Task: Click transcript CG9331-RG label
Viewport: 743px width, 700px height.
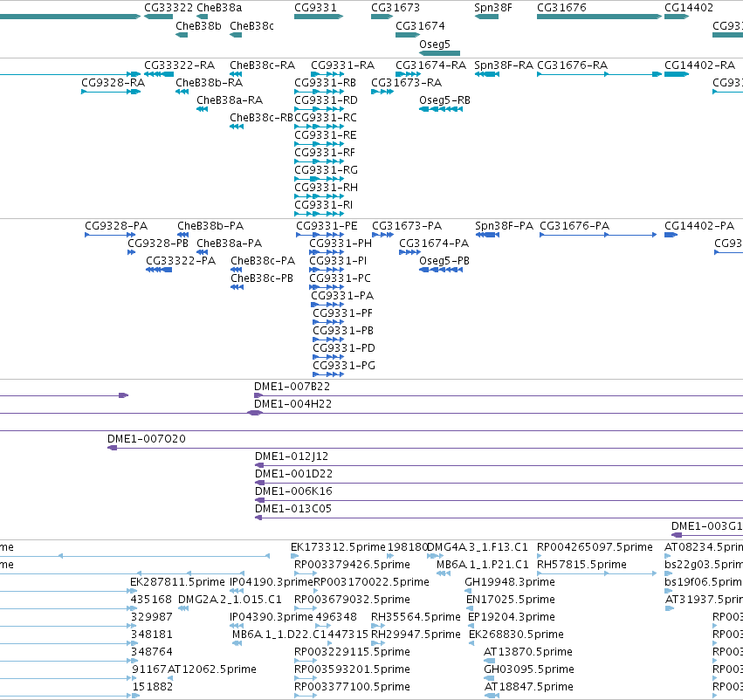Action: pos(326,170)
